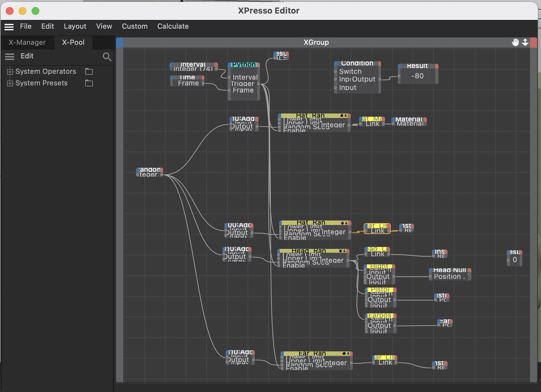Open the View menu
Screen dimensions: 541x392
[x=104, y=27]
